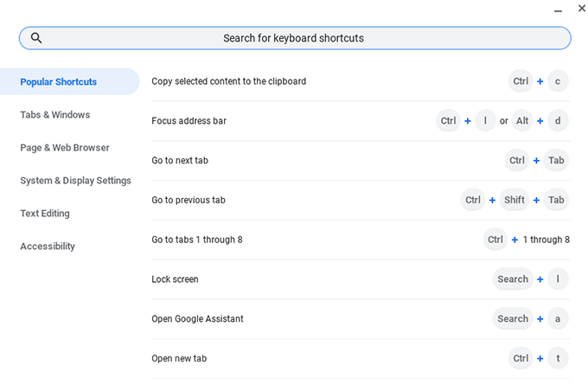Image resolution: width=588 pixels, height=384 pixels.
Task: Click the Alt key icon for address bar
Action: pyautogui.click(x=522, y=121)
